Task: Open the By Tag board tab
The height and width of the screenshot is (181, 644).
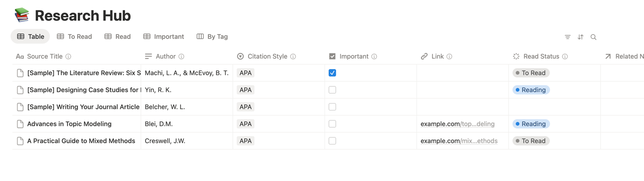Action: point(212,37)
